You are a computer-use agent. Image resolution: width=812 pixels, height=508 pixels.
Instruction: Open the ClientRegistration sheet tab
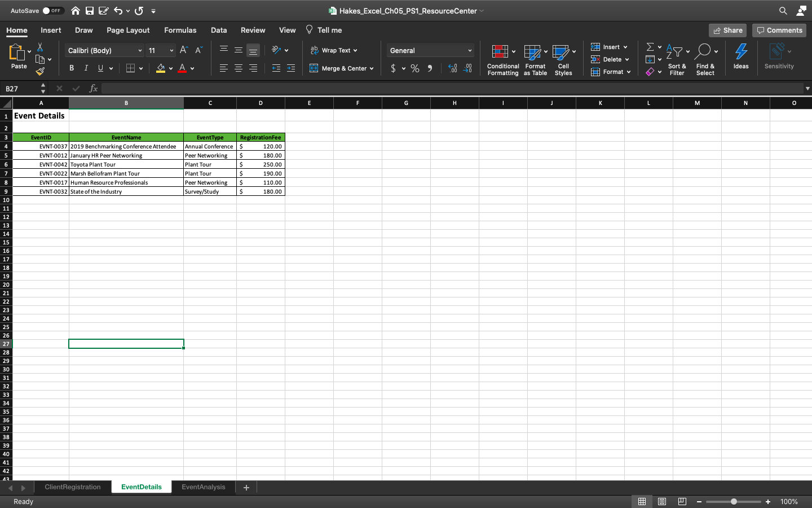tap(72, 487)
